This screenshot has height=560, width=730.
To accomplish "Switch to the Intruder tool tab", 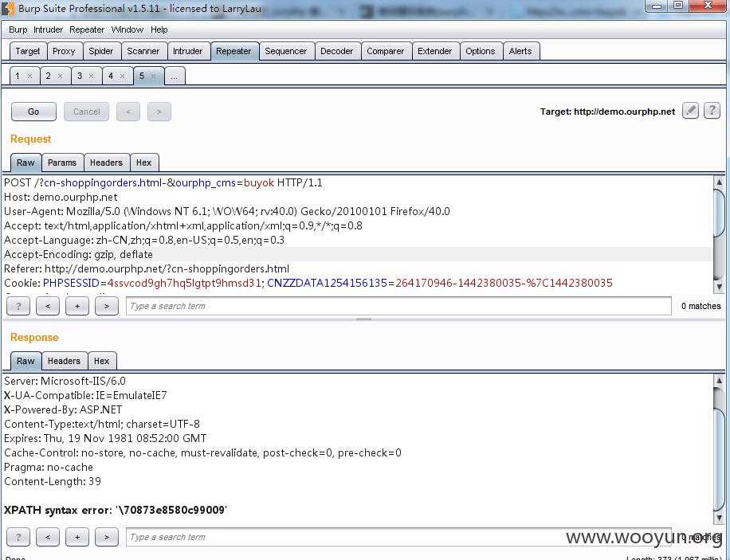I will click(187, 51).
